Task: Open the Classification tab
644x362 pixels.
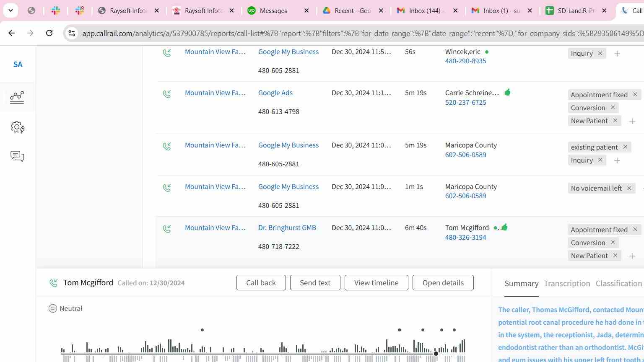Action: click(x=619, y=284)
